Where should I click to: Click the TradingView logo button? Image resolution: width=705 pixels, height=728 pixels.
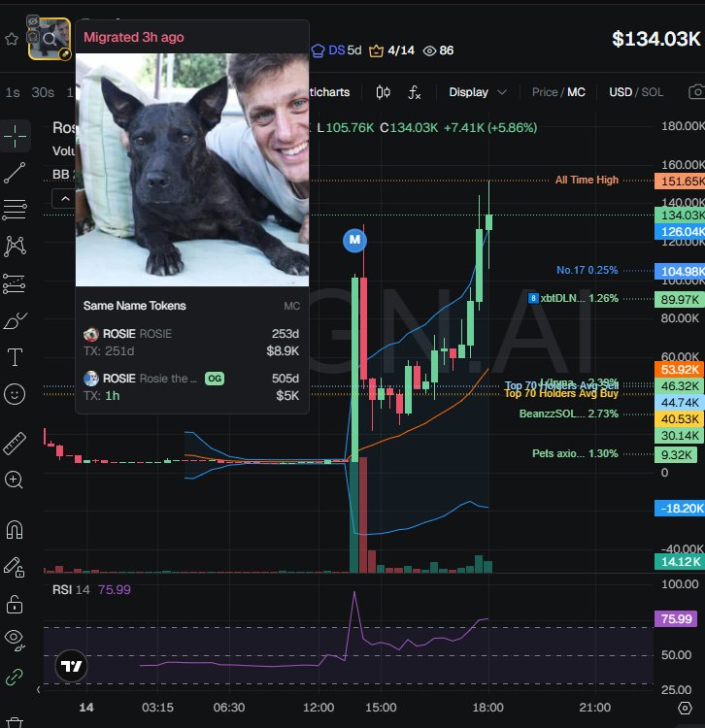71,666
